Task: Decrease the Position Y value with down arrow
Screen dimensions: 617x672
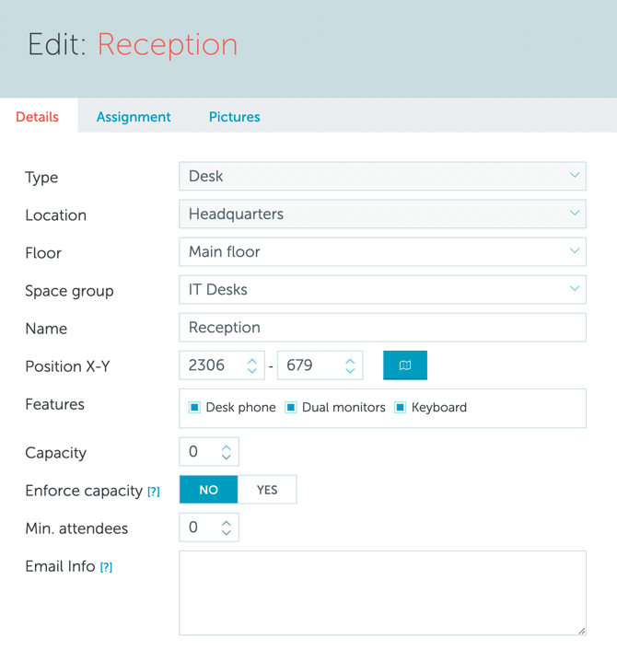Action: [350, 371]
